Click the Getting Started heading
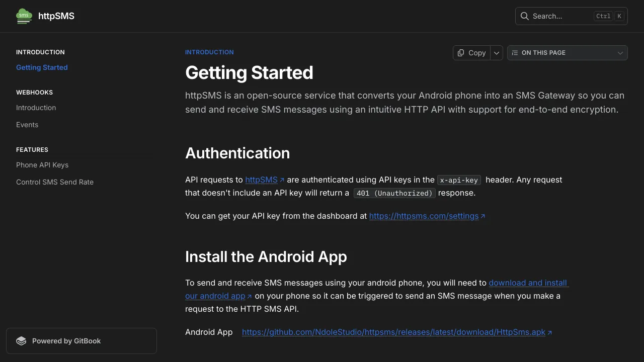Image resolution: width=644 pixels, height=362 pixels. coord(249,73)
